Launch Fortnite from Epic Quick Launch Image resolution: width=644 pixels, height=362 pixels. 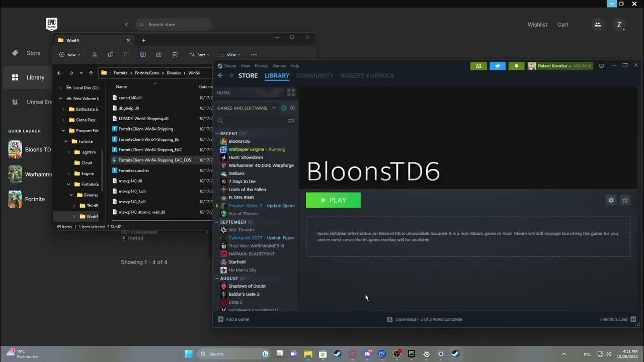click(27, 199)
